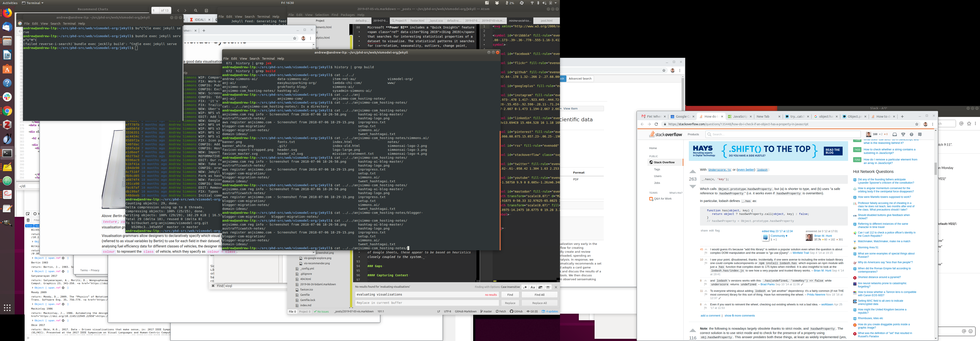Open Stack Overflow achievements trophy icon
The width and height of the screenshot is (980, 341).
903,134
